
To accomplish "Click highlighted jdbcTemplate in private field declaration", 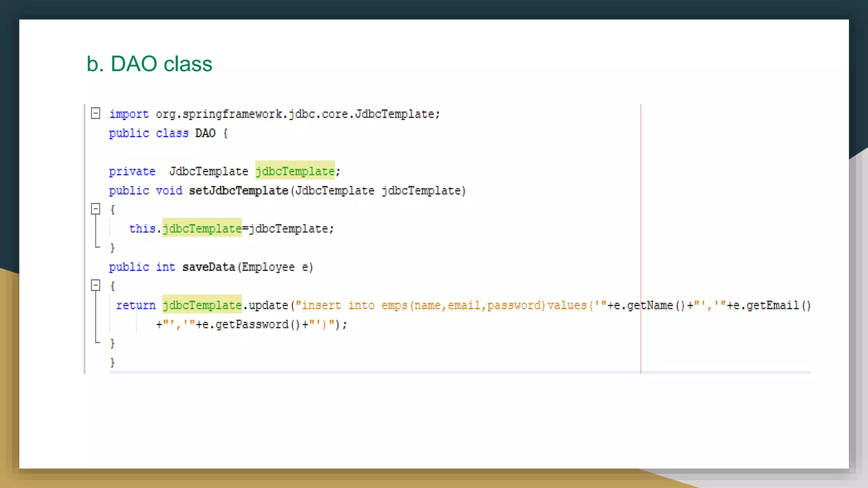I will pos(295,171).
